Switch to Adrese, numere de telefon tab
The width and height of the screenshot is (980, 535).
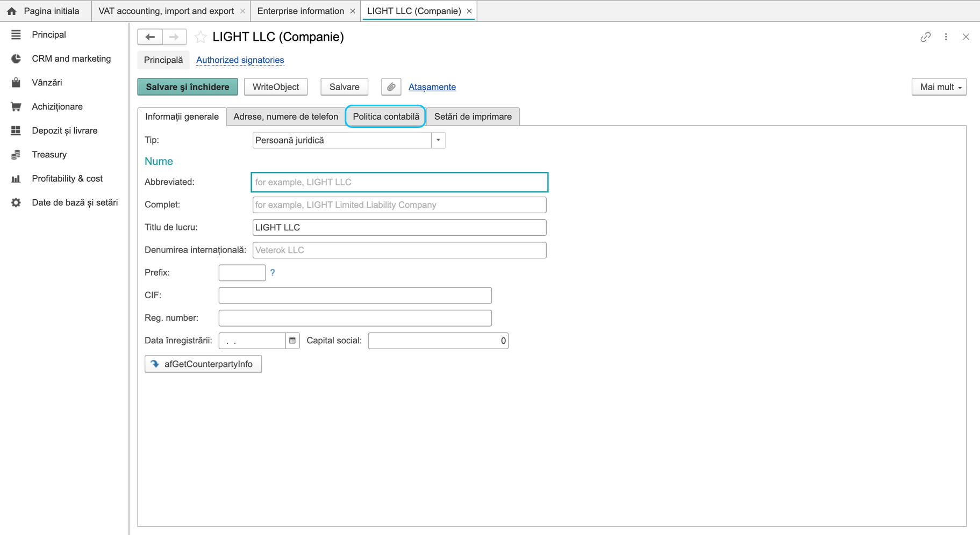[286, 117]
